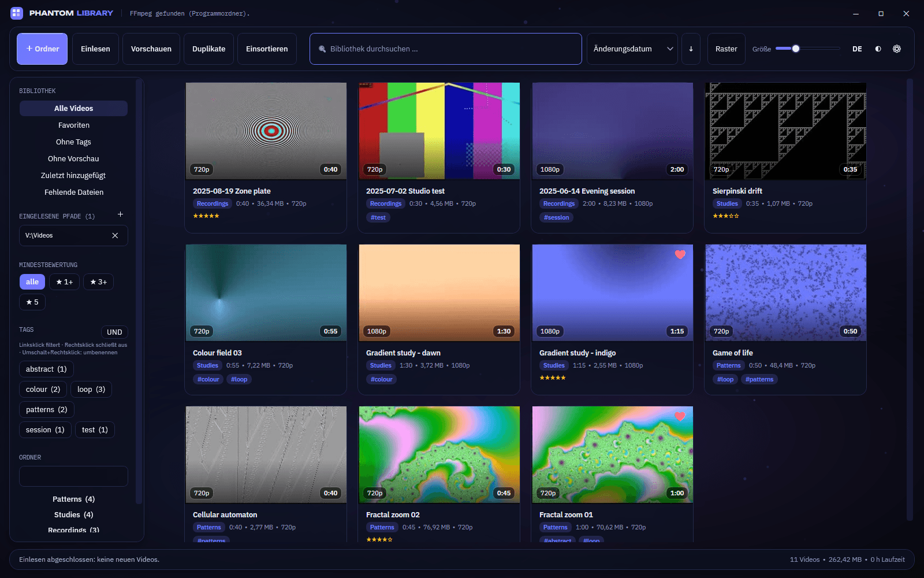
Task: Click Recordings badge on 2025-06-14 Evening session
Action: click(559, 203)
